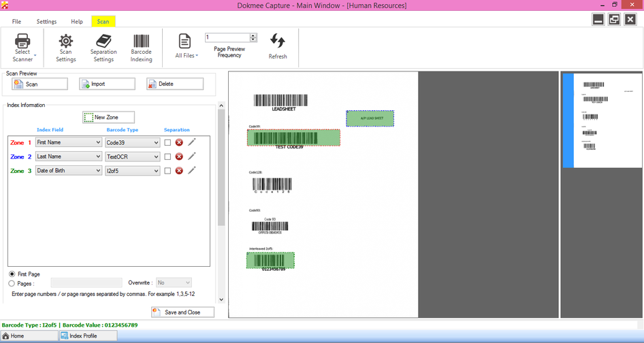The image size is (644, 343).
Task: Open the Zone 2 TextOCR barcode type dropdown
Action: click(156, 157)
